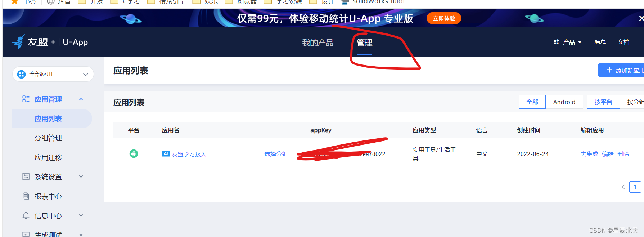Expand the 系统设置 section
This screenshot has height=237, width=644.
click(x=81, y=176)
